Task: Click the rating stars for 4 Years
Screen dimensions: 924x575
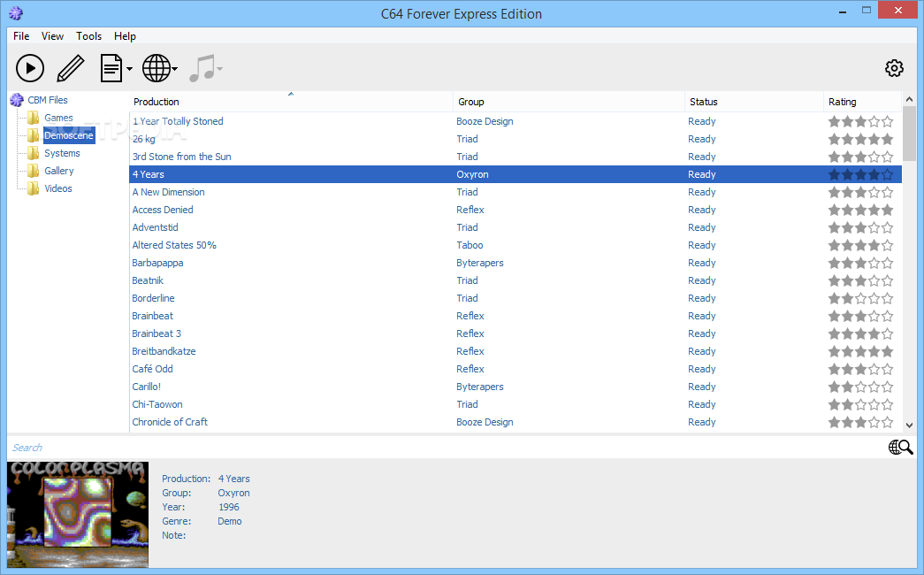Action: click(x=861, y=174)
